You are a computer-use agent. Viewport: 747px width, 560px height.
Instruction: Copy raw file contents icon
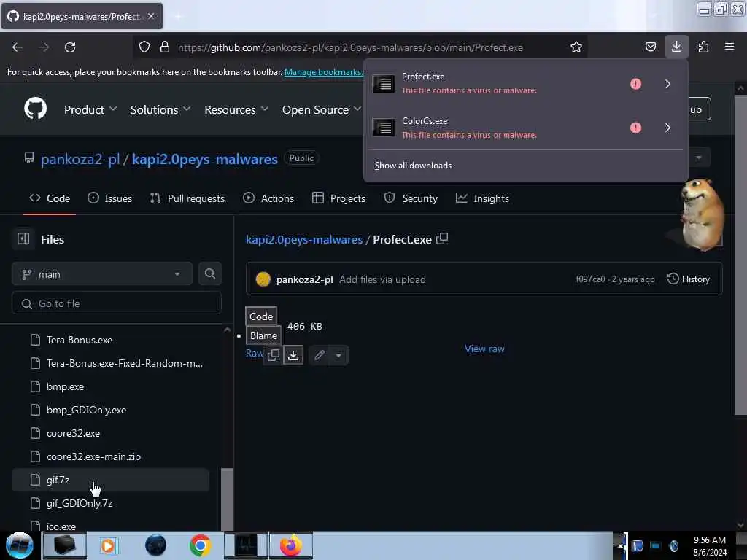point(274,355)
